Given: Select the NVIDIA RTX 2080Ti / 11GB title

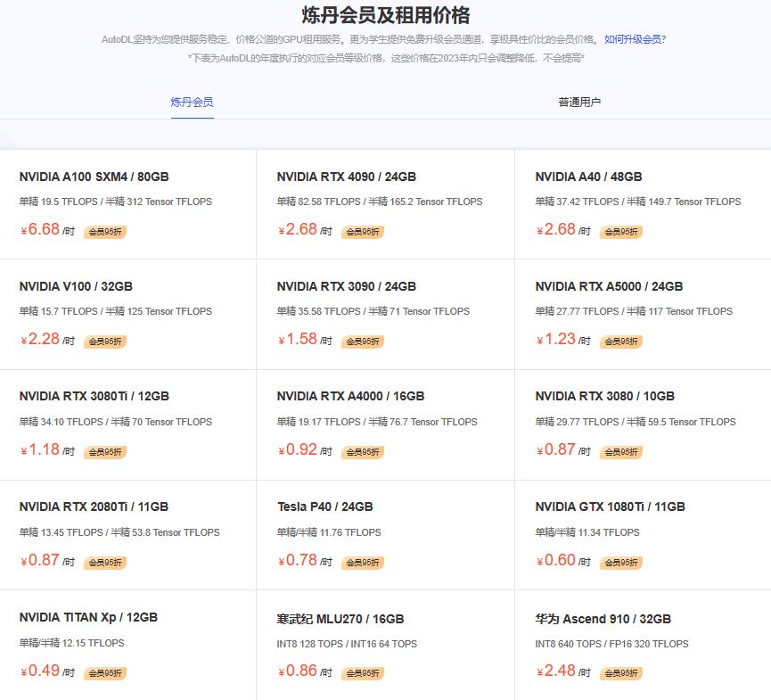Looking at the screenshot, I should [x=94, y=506].
